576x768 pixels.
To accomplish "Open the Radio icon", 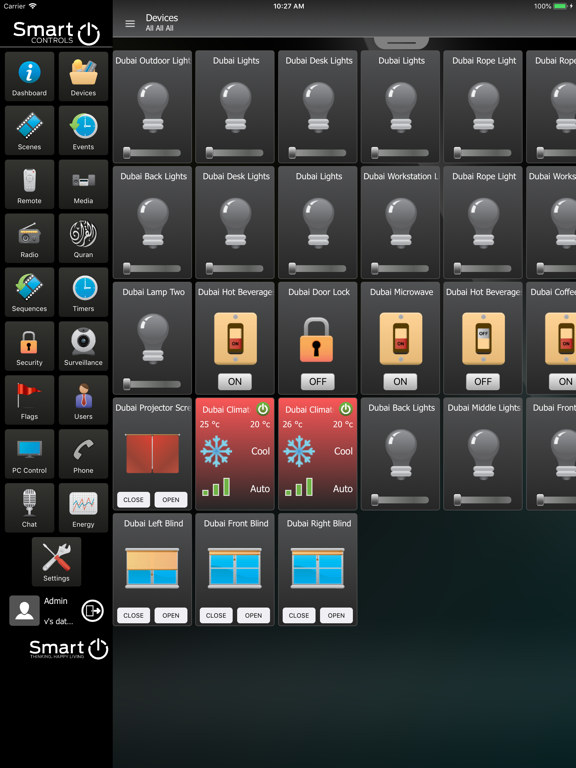I will pos(29,238).
